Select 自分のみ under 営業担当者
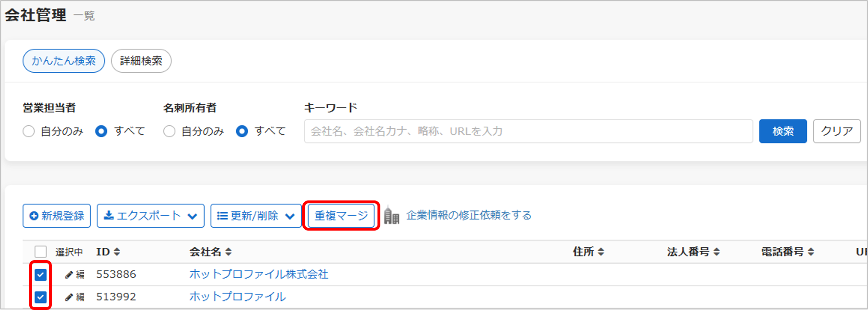This screenshot has height=310, width=868. click(x=29, y=131)
